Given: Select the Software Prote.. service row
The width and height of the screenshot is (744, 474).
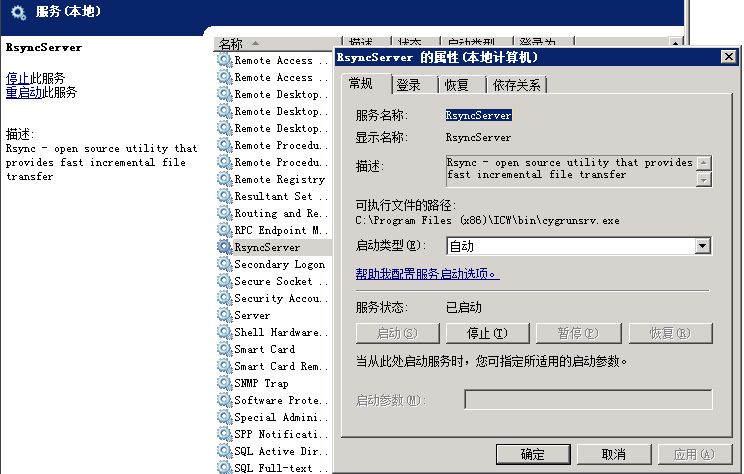Looking at the screenshot, I should pos(273,400).
